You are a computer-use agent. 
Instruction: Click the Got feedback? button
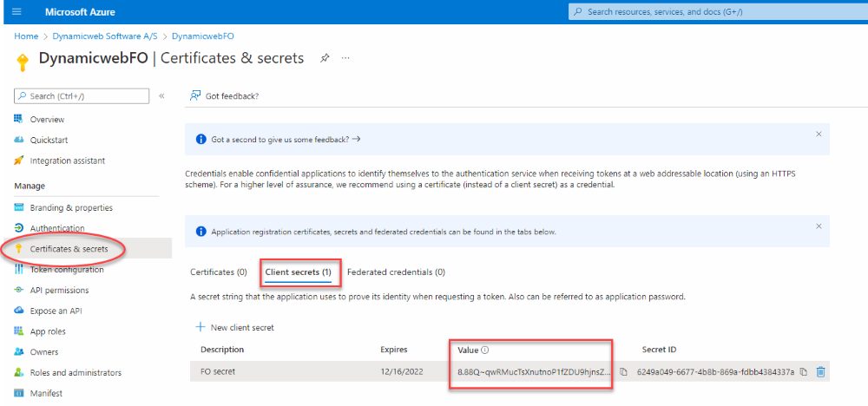[x=224, y=96]
